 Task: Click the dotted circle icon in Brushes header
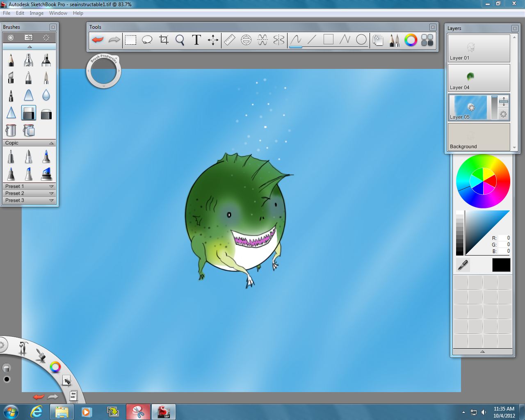[x=46, y=37]
